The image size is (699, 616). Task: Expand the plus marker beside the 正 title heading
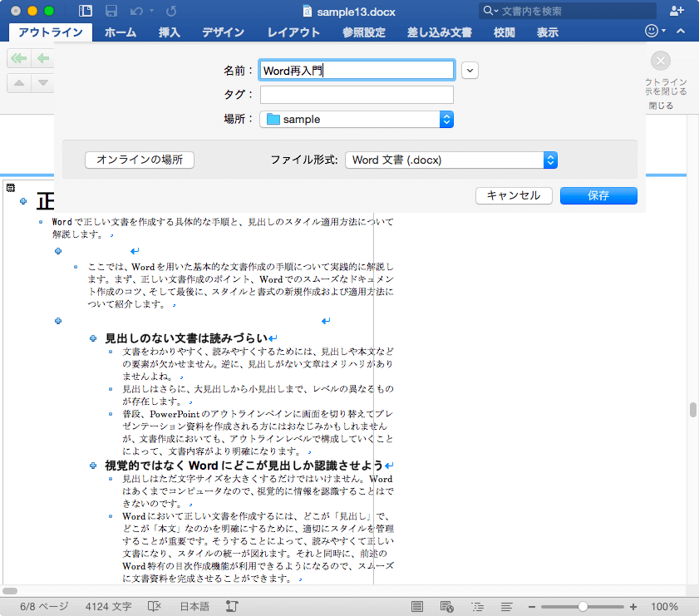point(23,201)
